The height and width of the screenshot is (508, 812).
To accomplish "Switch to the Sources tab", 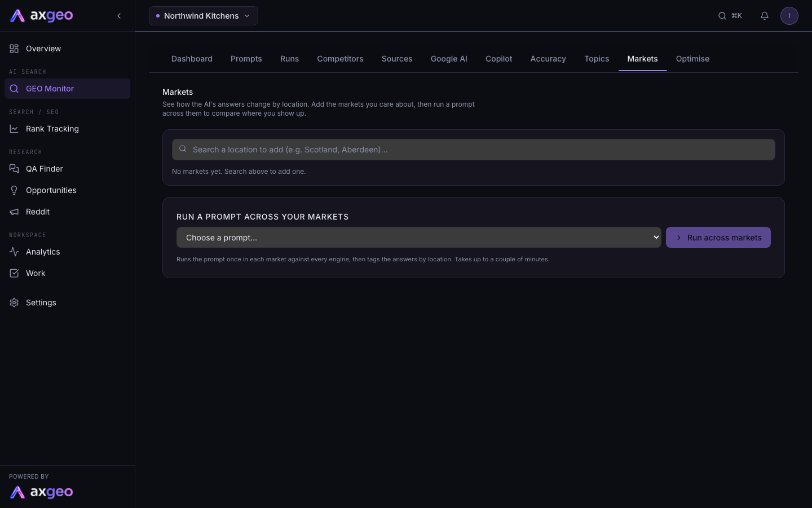I will point(397,59).
